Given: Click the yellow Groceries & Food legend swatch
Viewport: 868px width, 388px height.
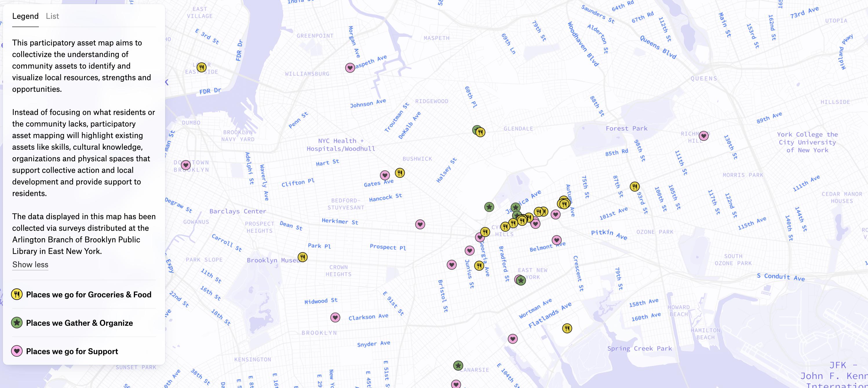Looking at the screenshot, I should pos(17,294).
